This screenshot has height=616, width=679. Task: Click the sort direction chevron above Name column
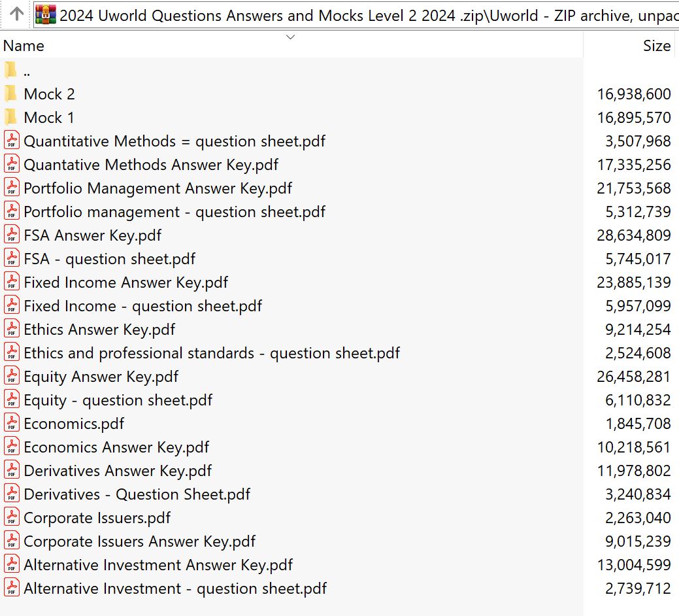(291, 37)
